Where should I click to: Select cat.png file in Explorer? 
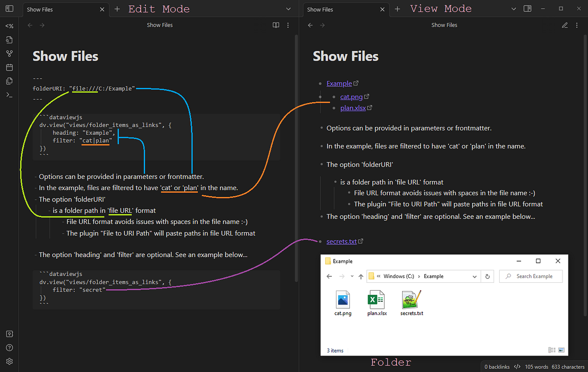(x=342, y=303)
